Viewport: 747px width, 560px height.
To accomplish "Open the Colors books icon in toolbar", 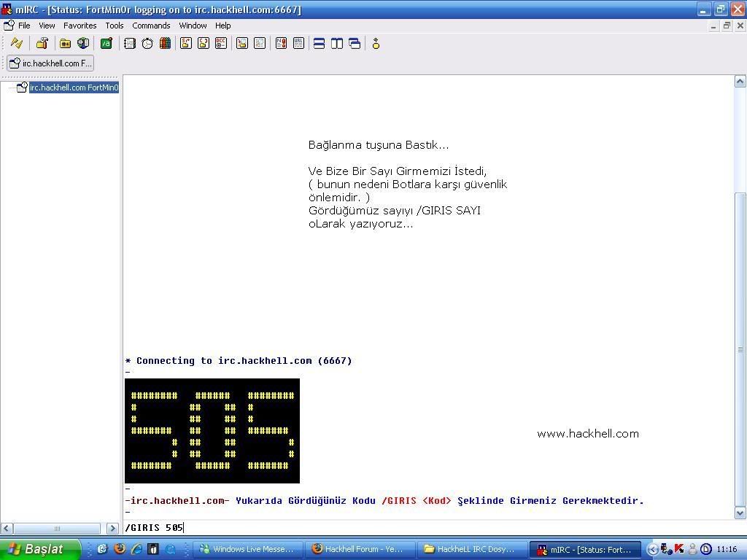I will click(x=165, y=43).
